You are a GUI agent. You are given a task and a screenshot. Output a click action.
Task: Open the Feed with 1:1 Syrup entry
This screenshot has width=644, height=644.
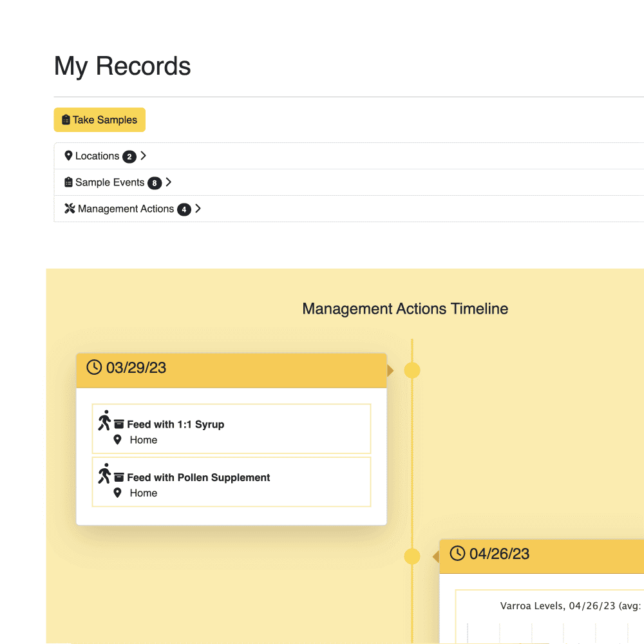click(175, 424)
